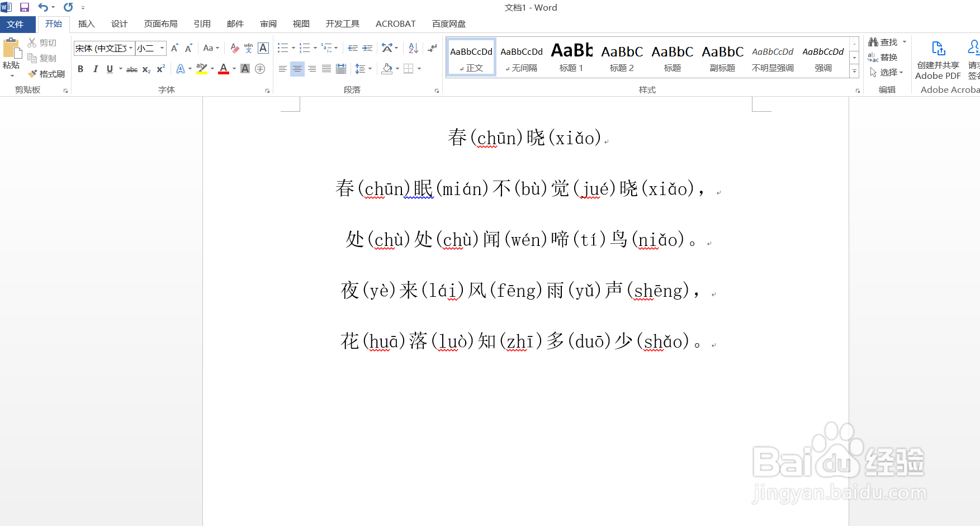Decrease font size with the shrink font icon
Viewport: 980px width, 526px height.
coord(188,48)
